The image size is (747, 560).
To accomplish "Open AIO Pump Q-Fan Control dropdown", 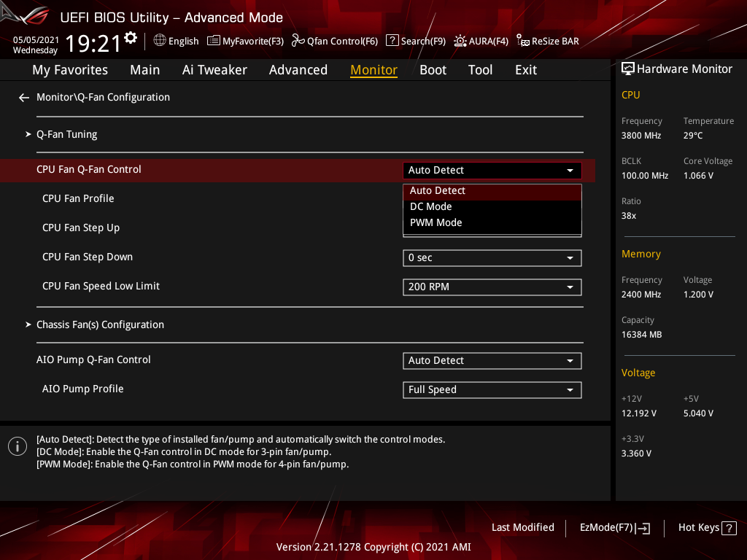I will [x=492, y=361].
